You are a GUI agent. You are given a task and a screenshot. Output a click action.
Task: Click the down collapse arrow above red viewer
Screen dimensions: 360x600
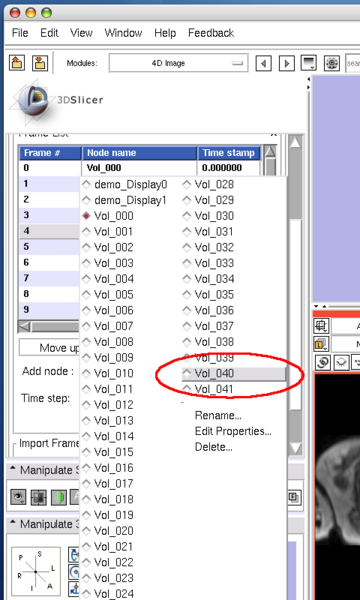pos(316,307)
